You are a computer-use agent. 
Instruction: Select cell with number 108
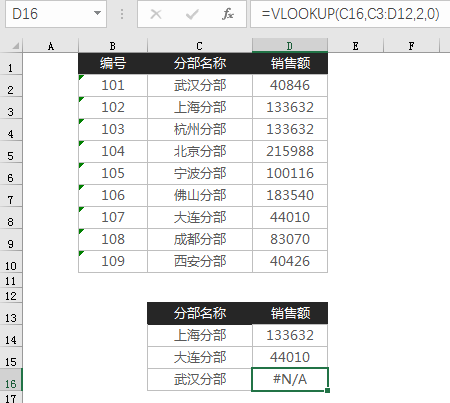click(x=113, y=239)
